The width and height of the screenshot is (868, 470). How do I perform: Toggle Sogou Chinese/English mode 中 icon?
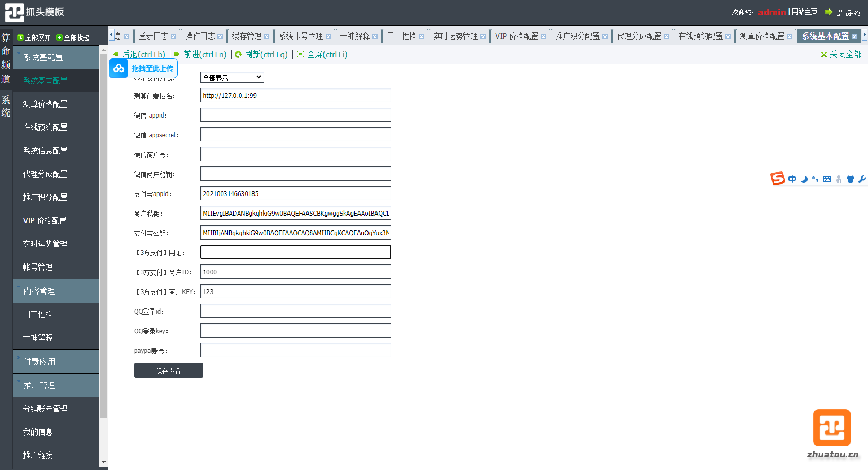792,179
